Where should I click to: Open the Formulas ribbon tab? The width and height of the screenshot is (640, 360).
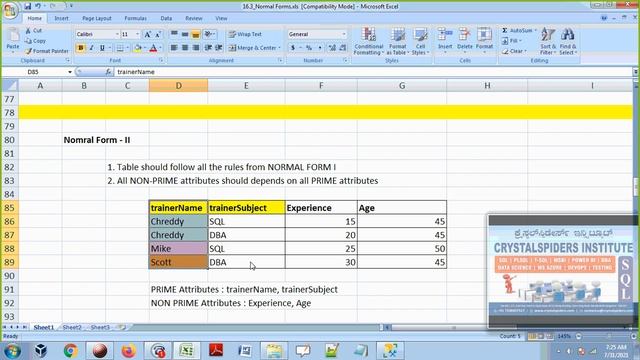click(x=136, y=18)
